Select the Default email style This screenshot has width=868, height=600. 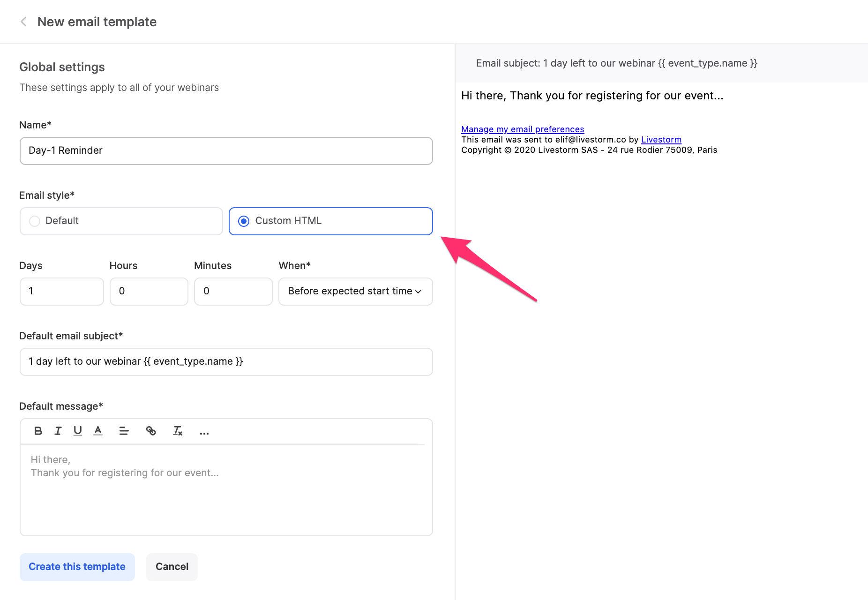tap(34, 221)
